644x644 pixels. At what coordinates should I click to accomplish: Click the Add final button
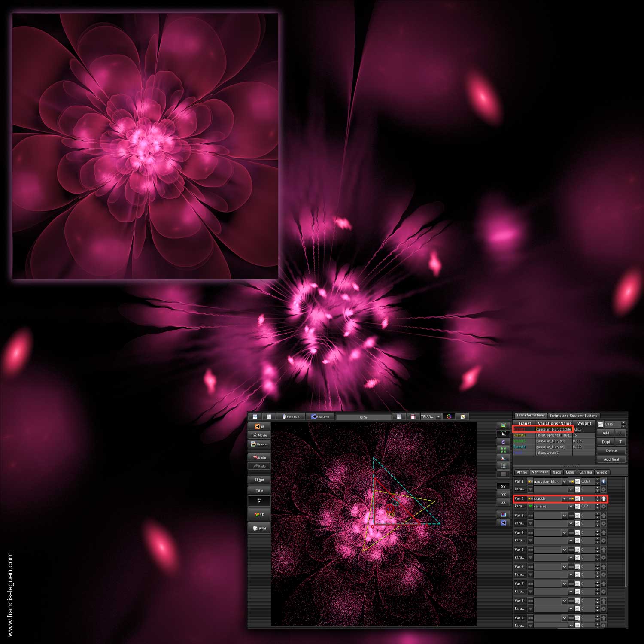611,459
